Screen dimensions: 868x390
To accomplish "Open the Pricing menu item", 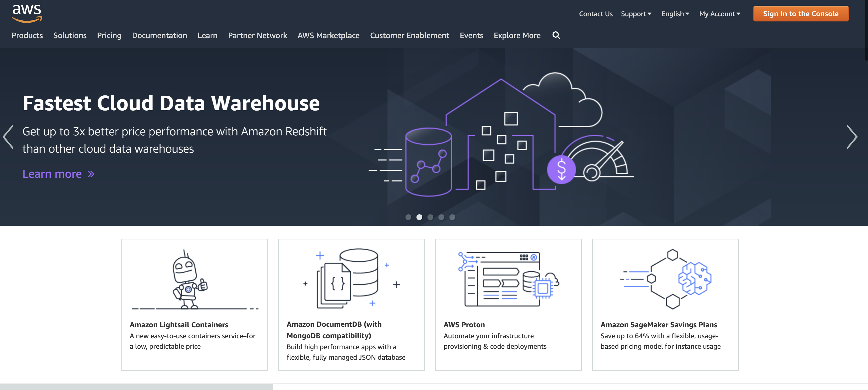I will tap(109, 35).
